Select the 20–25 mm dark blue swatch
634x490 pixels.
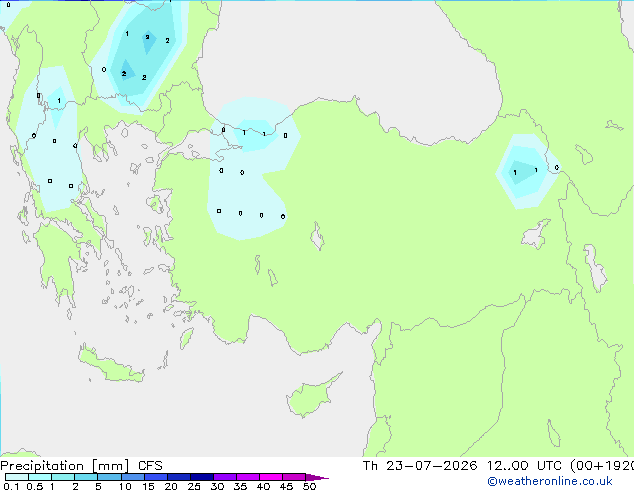(178, 477)
